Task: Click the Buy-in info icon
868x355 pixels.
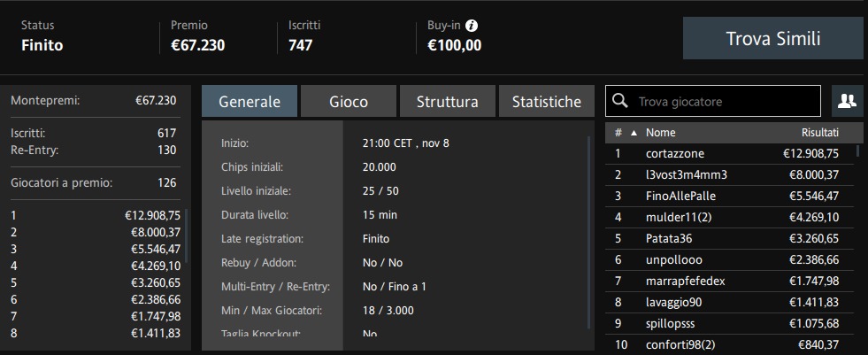Action: tap(472, 26)
